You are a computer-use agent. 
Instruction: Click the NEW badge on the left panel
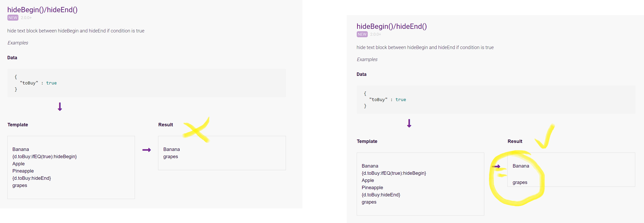[13, 17]
